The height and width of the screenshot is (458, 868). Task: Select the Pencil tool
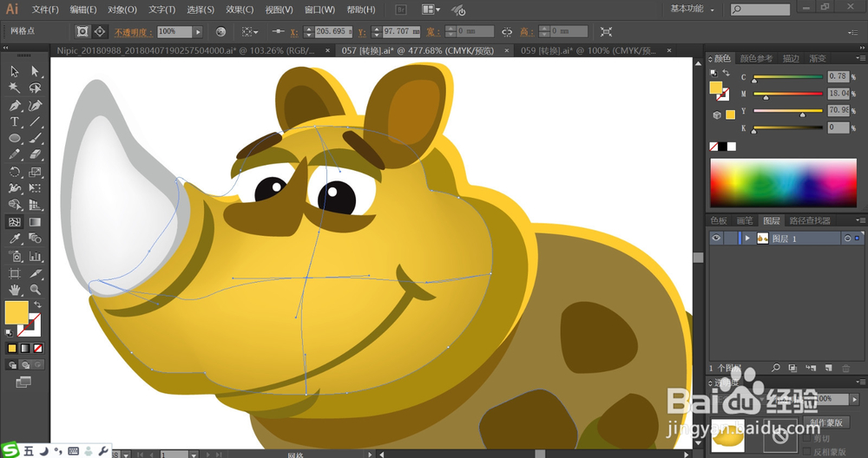[15, 155]
